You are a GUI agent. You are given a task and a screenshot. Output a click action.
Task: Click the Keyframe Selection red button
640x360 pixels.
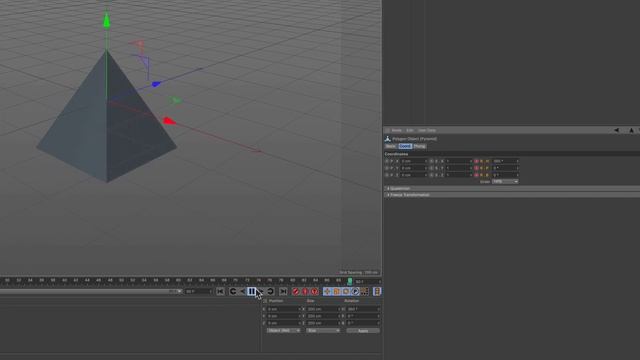coord(314,291)
